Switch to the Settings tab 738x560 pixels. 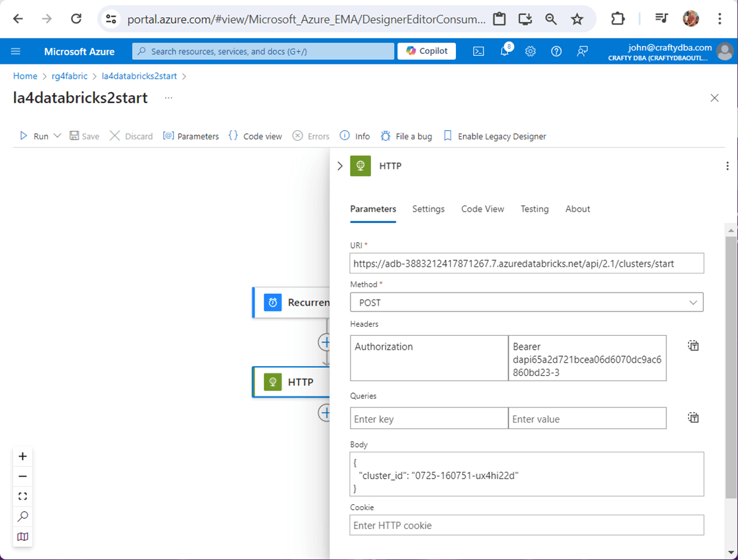click(x=428, y=209)
